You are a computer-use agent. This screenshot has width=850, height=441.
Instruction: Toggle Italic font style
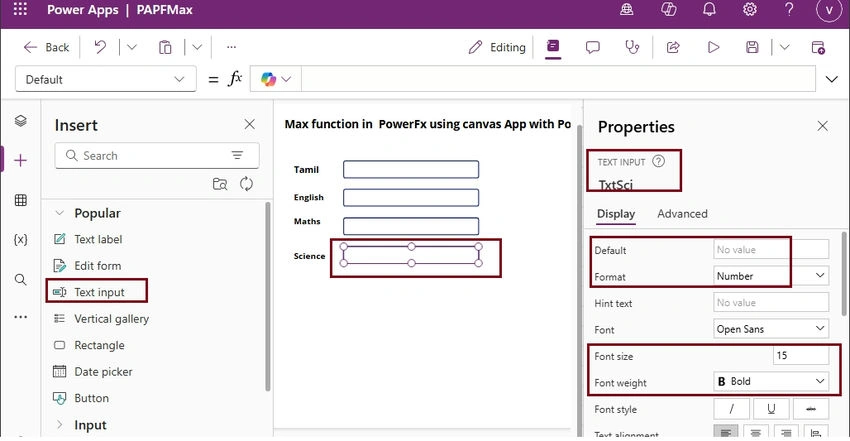pyautogui.click(x=731, y=408)
